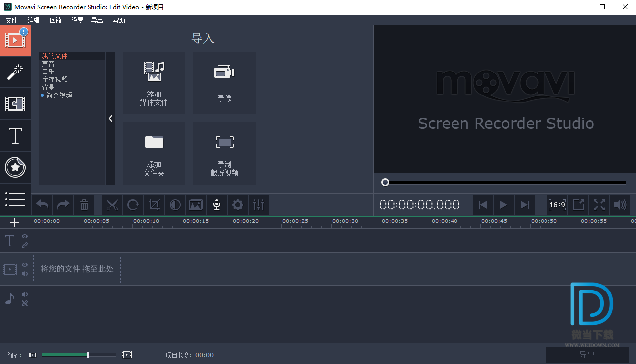Select the Crop tool
This screenshot has height=364, width=636.
pyautogui.click(x=154, y=205)
